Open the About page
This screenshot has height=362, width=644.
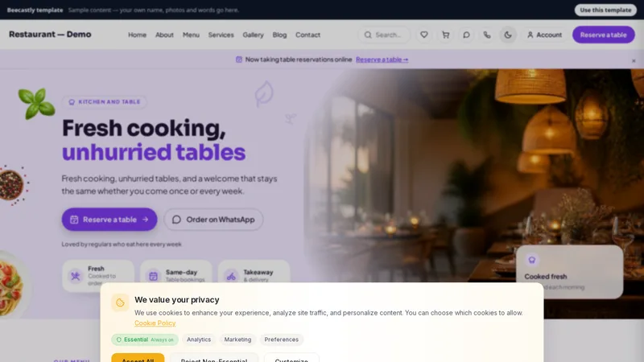[x=164, y=35]
